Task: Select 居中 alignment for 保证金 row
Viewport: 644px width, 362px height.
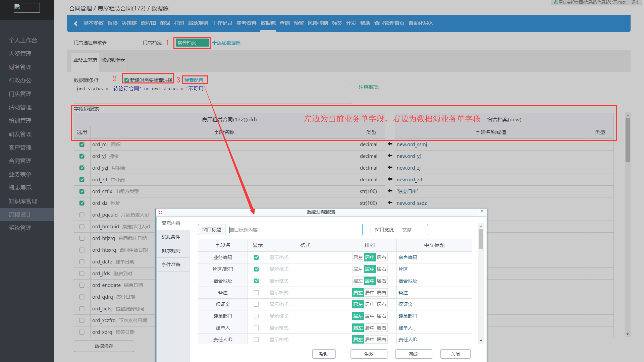Action: (x=370, y=304)
